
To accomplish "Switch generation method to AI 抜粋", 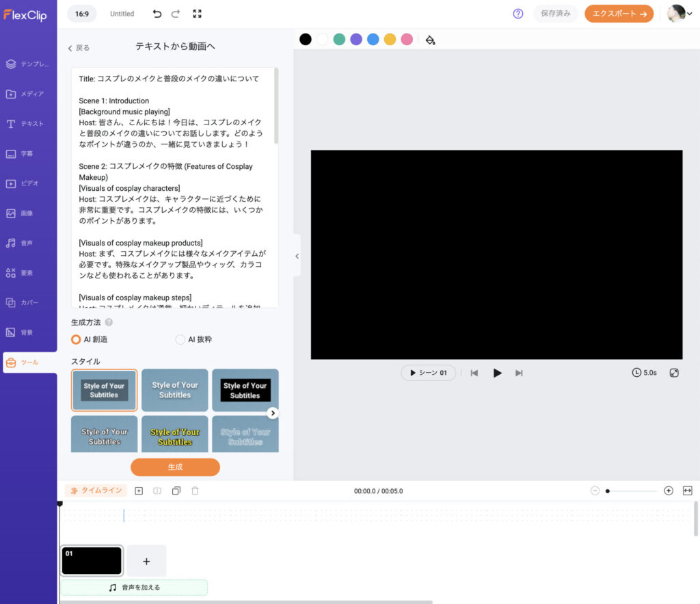I will 180,339.
